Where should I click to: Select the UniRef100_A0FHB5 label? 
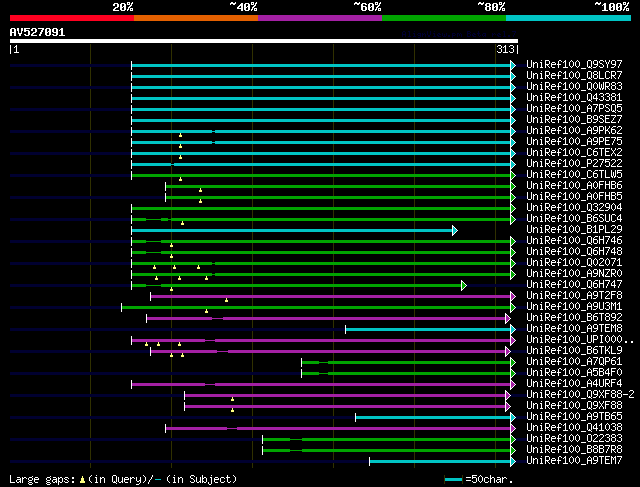[574, 197]
